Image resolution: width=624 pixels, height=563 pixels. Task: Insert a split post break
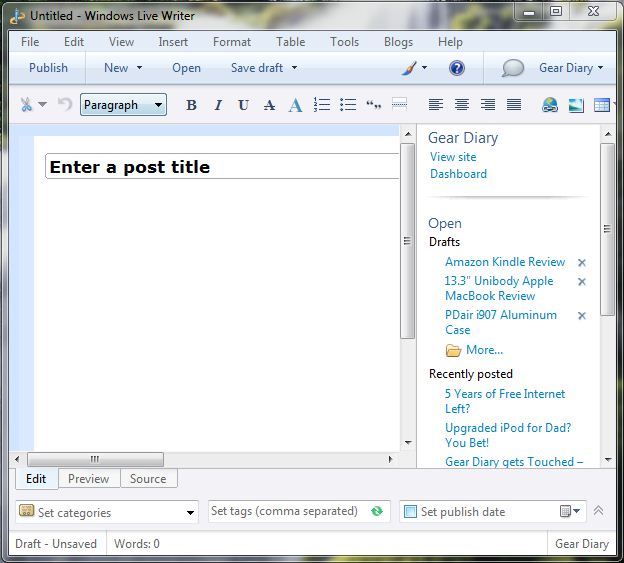click(399, 104)
